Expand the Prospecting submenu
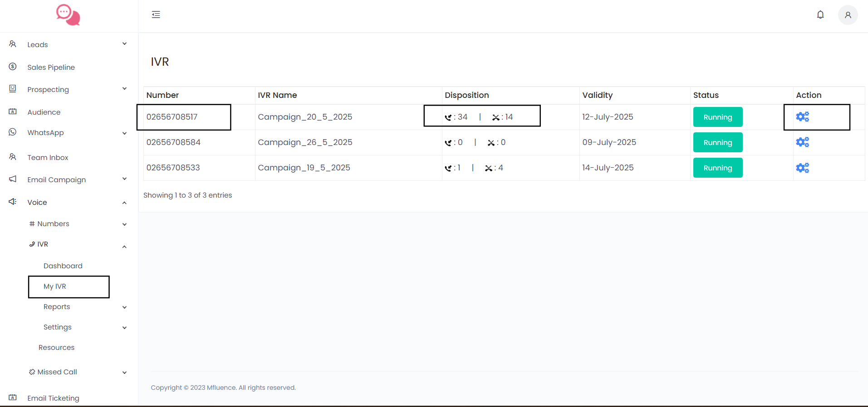The height and width of the screenshot is (407, 868). pos(124,89)
